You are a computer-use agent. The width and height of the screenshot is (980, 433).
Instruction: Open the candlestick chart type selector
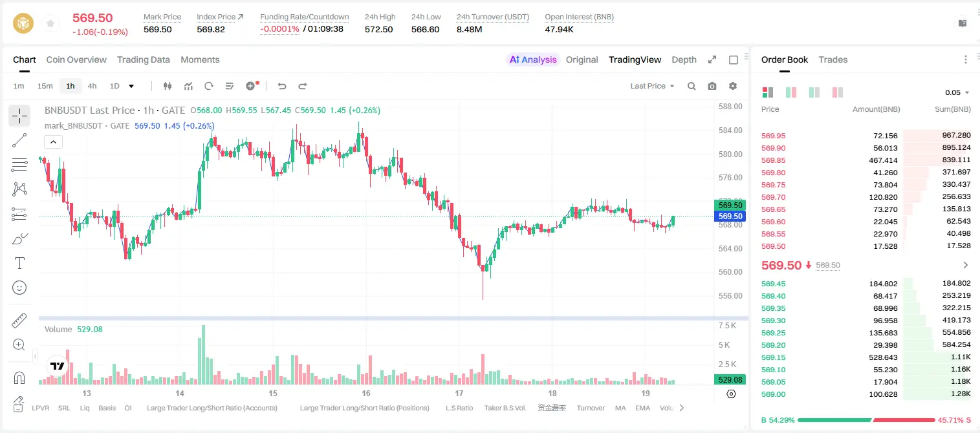point(168,86)
